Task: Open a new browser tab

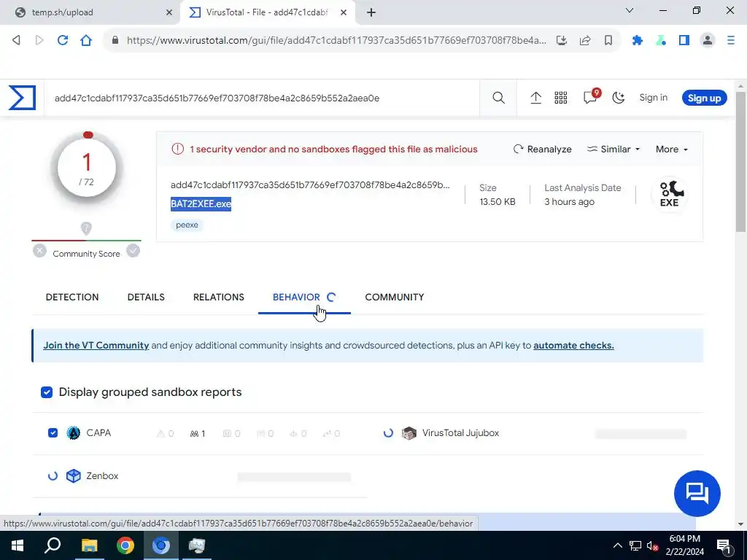Action: pos(371,12)
